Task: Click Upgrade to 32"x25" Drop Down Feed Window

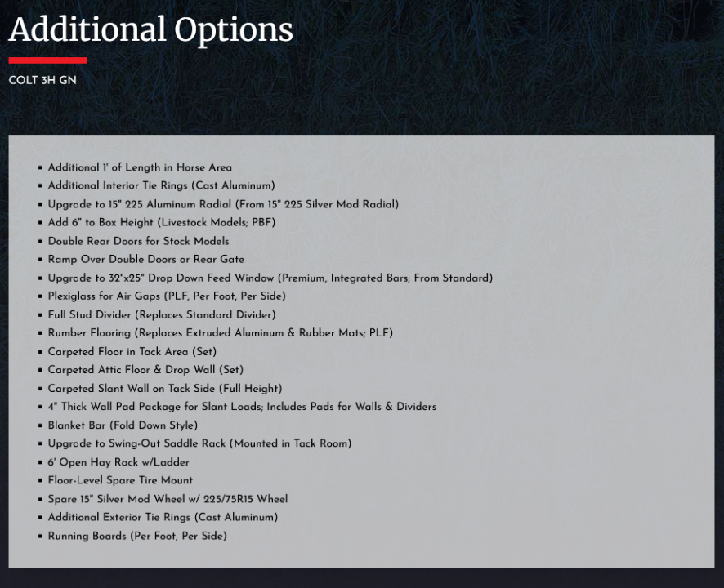Action: coord(270,278)
